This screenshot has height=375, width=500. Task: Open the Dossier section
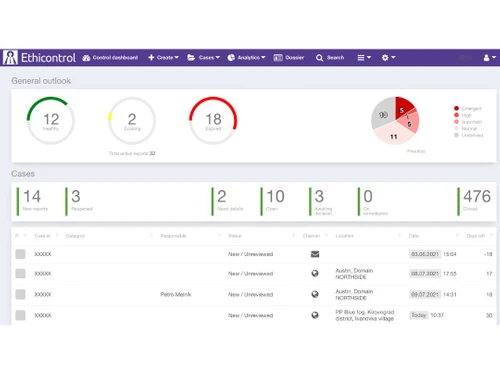(289, 58)
